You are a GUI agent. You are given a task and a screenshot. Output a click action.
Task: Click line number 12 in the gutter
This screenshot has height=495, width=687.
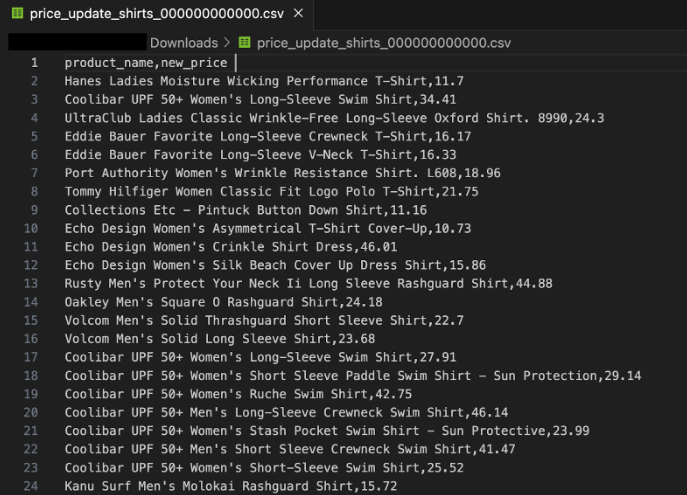[31, 265]
